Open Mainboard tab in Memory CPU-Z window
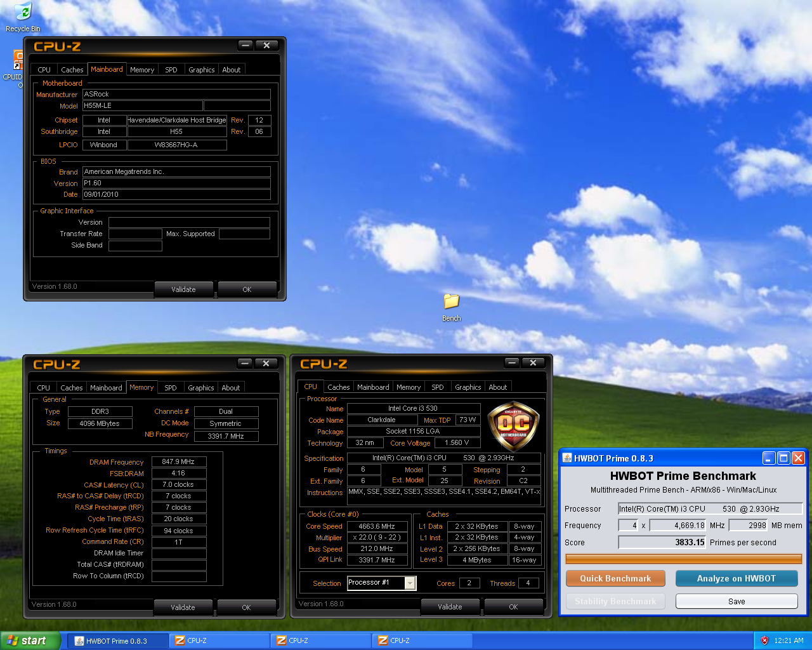Viewport: 812px width, 650px height. click(106, 388)
